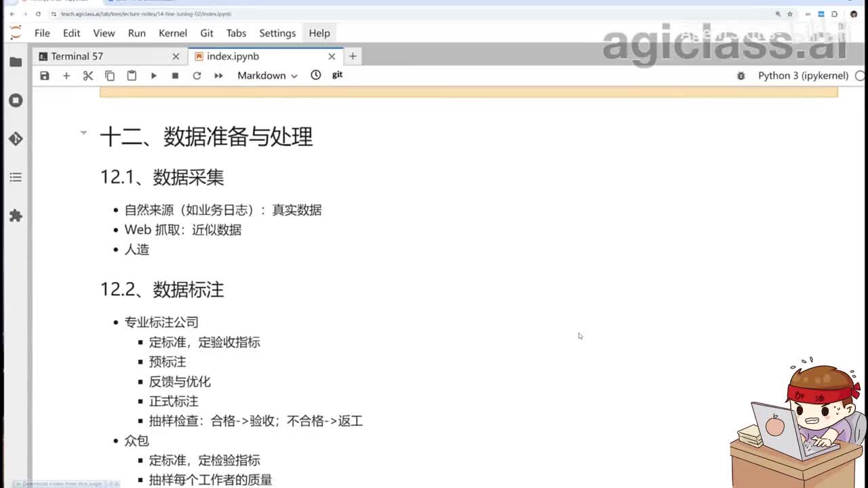Open the File menu
The width and height of the screenshot is (868, 488).
click(x=42, y=33)
